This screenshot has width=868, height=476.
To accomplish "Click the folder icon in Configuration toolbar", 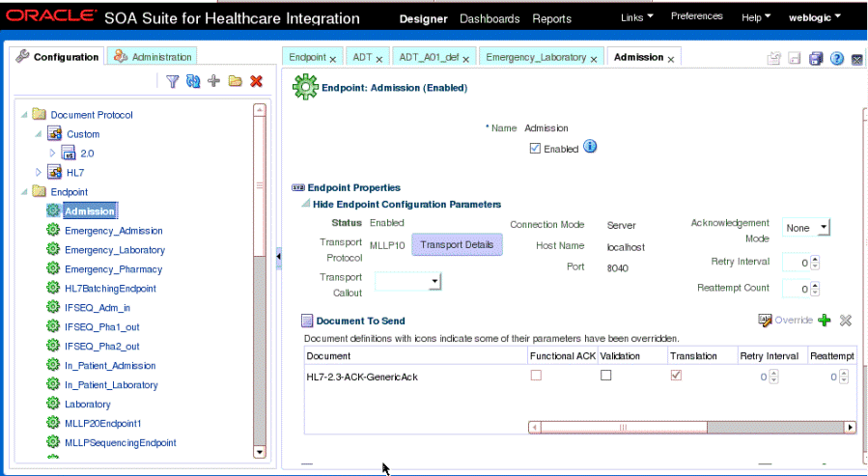I will point(235,81).
